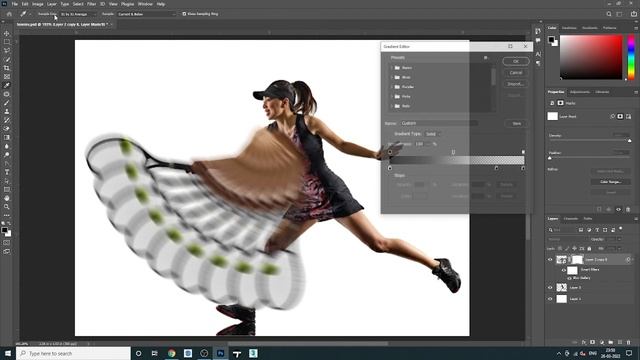Select the Crop tool
640x360 pixels.
point(7,68)
